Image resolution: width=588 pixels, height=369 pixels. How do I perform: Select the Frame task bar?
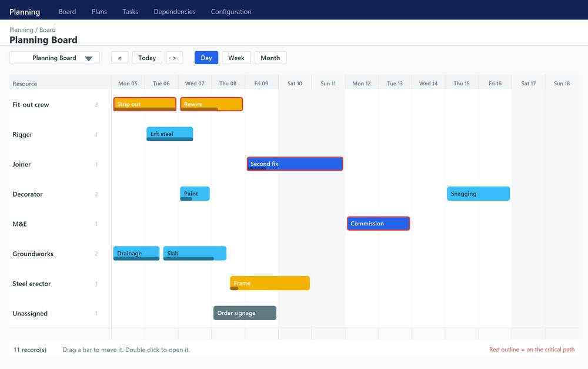[270, 283]
